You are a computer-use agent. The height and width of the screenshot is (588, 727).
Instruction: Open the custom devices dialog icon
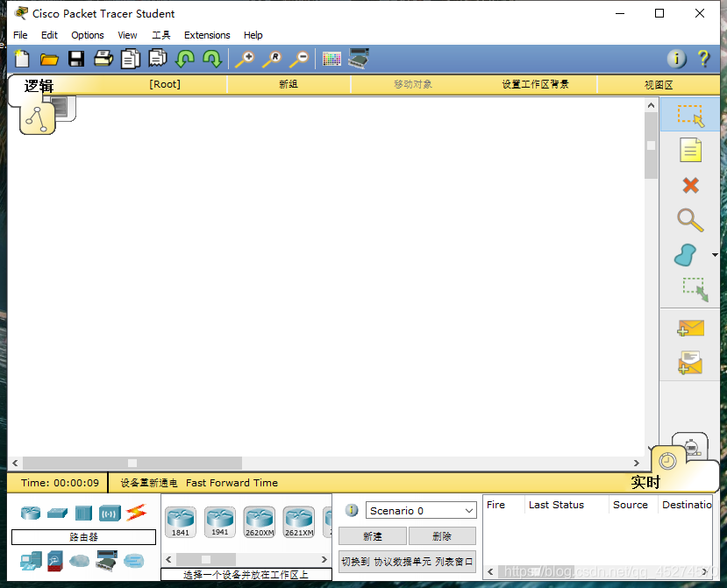[359, 59]
